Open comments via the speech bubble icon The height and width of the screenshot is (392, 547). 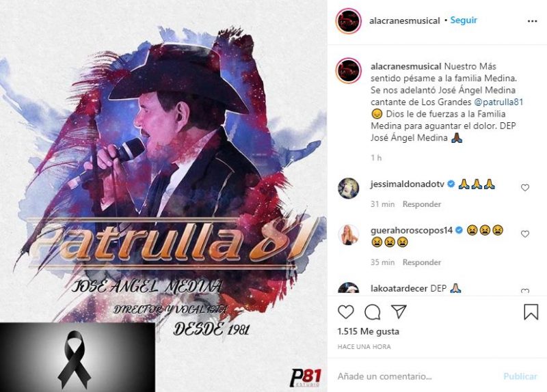pos(372,312)
